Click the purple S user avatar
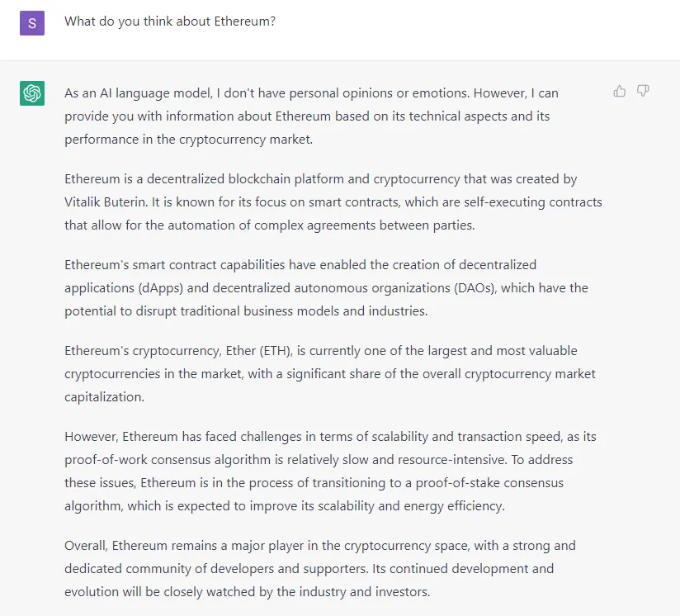 (32, 23)
